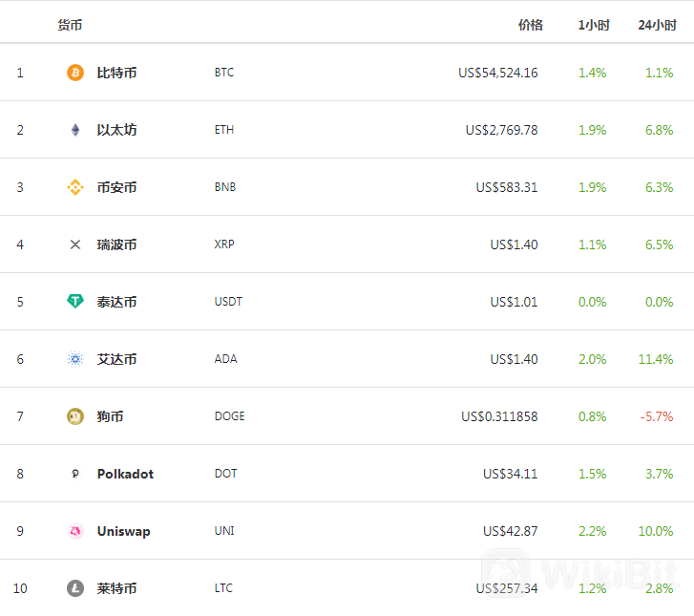Open the 比特币 coin link
694x616 pixels.
[116, 73]
